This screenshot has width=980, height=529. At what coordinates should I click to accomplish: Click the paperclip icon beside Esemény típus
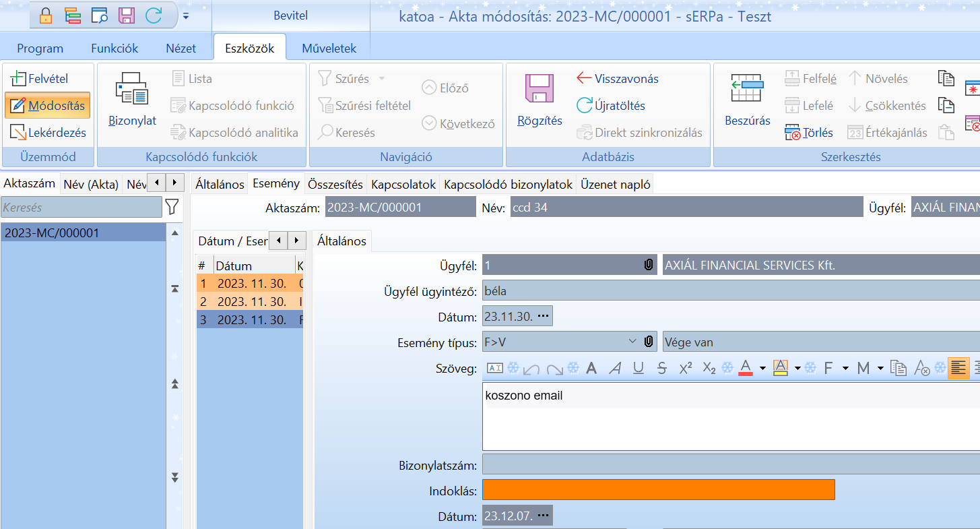pos(648,342)
